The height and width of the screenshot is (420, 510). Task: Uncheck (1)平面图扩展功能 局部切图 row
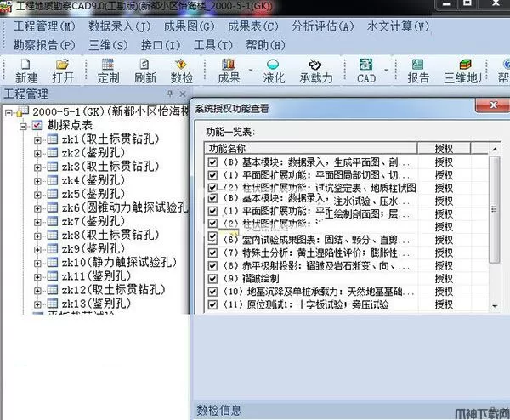click(212, 175)
